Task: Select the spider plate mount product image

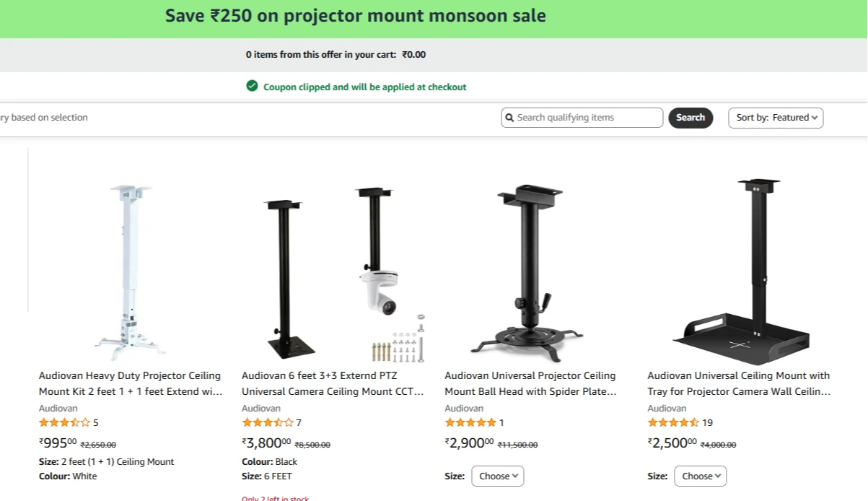Action: click(x=529, y=274)
